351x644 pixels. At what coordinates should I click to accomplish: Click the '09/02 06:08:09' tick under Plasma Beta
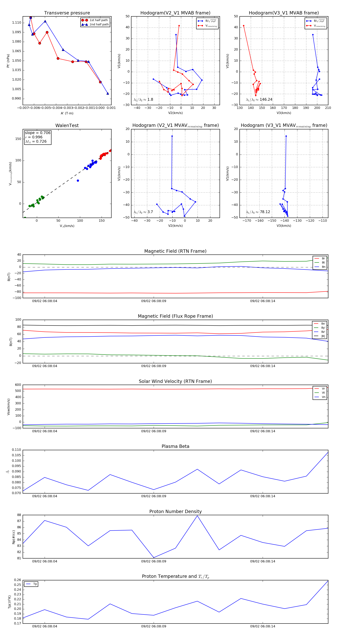154,496
